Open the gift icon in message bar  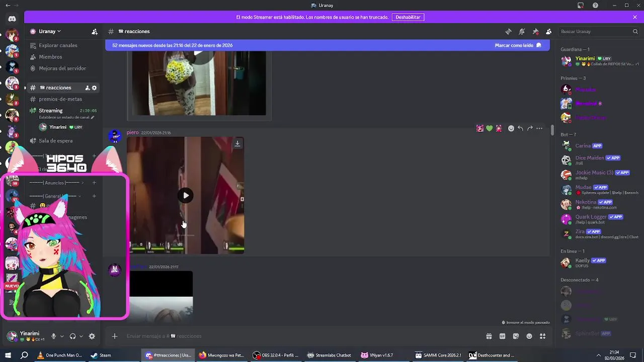point(489,336)
